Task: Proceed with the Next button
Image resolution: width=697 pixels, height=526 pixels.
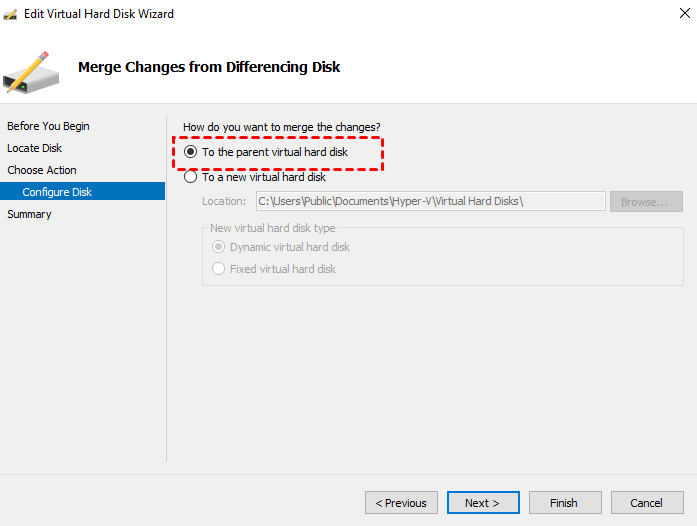Action: [x=482, y=503]
